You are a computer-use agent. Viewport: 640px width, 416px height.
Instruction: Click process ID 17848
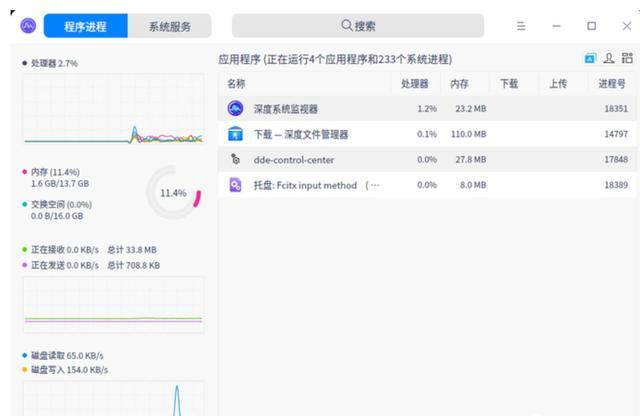coord(616,159)
